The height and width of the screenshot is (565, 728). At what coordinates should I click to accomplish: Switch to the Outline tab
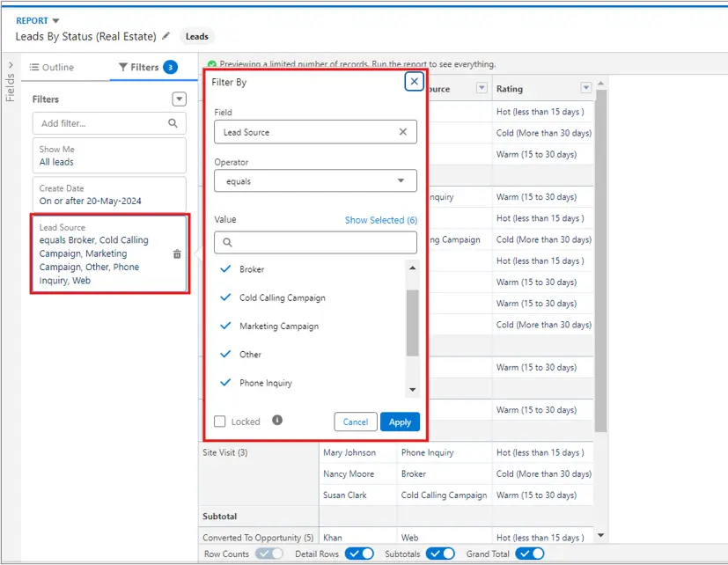point(52,67)
